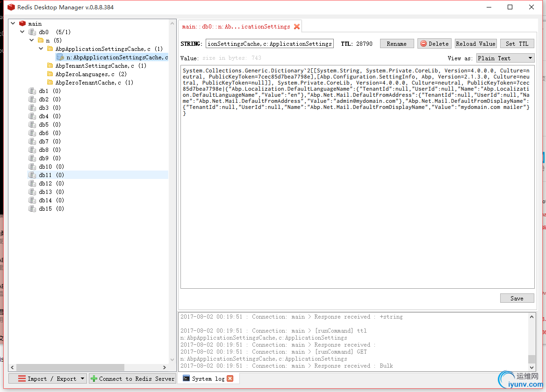Collapse the n namespace node
The height and width of the screenshot is (392, 546).
[31, 40]
